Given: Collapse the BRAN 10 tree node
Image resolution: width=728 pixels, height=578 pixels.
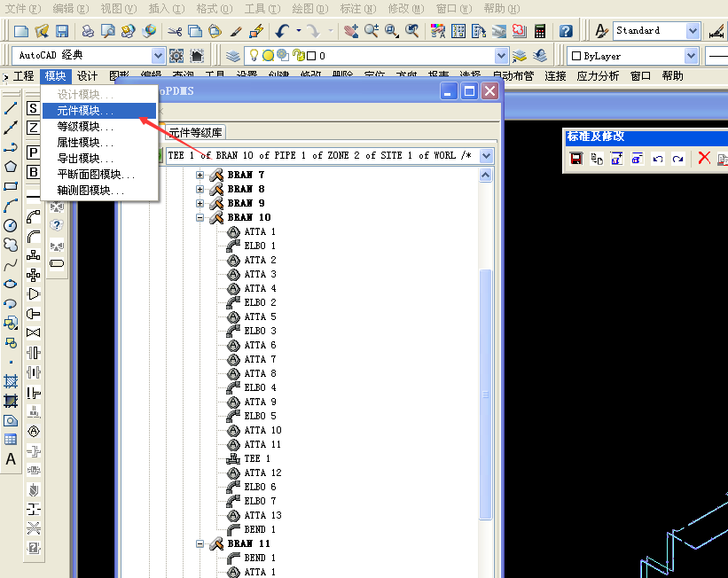Looking at the screenshot, I should (200, 217).
